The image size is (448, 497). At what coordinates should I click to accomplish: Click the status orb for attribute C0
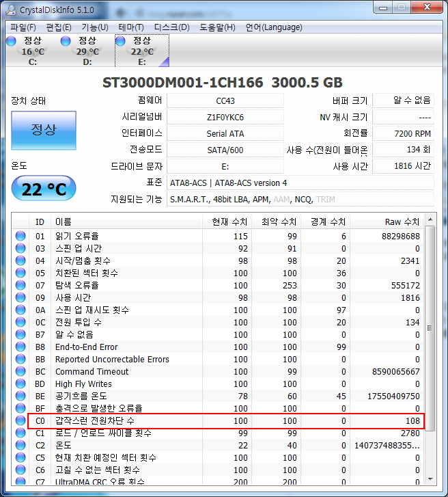click(20, 420)
